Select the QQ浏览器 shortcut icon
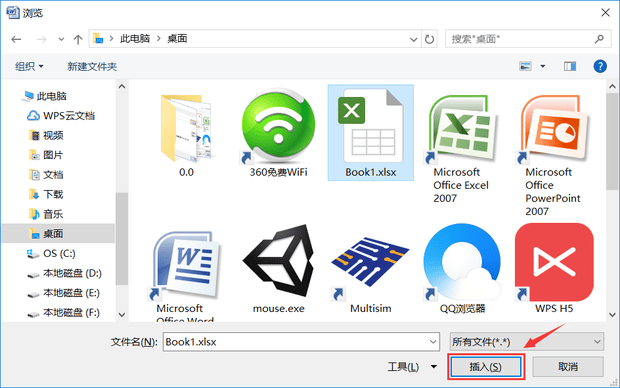The width and height of the screenshot is (620, 388). click(x=462, y=263)
